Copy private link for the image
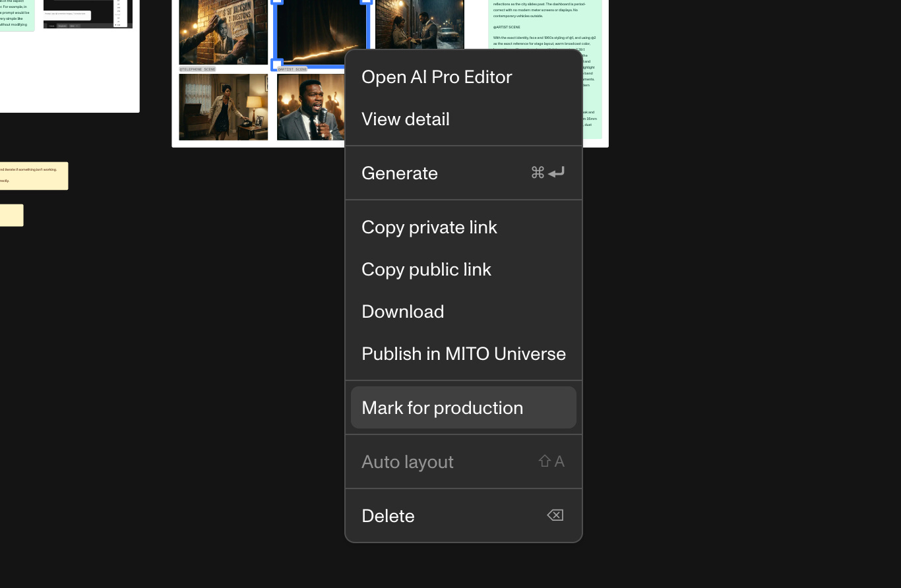 coord(463,227)
